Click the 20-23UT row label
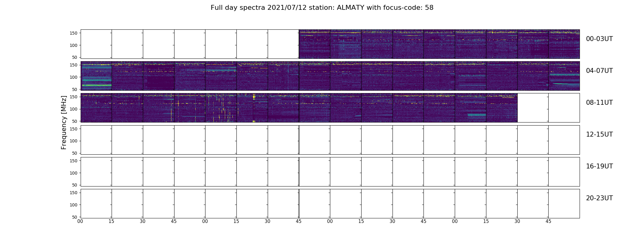644x245 pixels. click(599, 198)
